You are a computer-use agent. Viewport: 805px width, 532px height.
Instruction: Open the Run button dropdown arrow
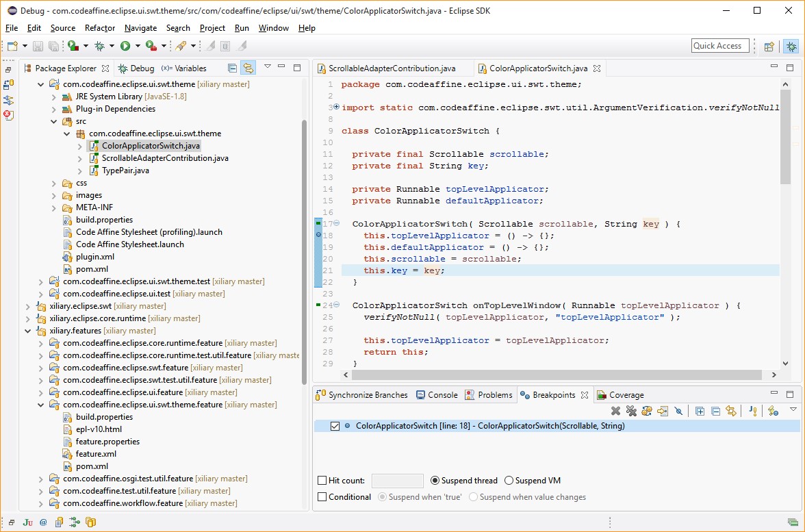[x=138, y=46]
